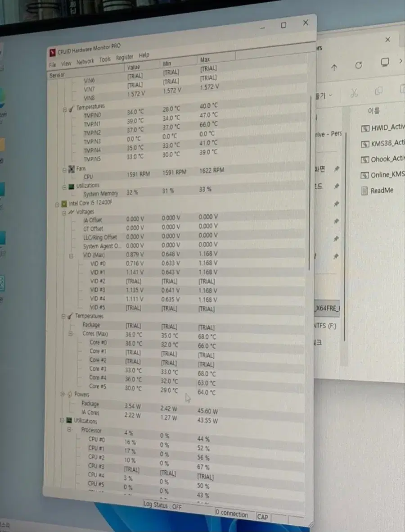The width and height of the screenshot is (405, 532).
Task: Click the HWID_Activation file icon
Action: tap(364, 128)
